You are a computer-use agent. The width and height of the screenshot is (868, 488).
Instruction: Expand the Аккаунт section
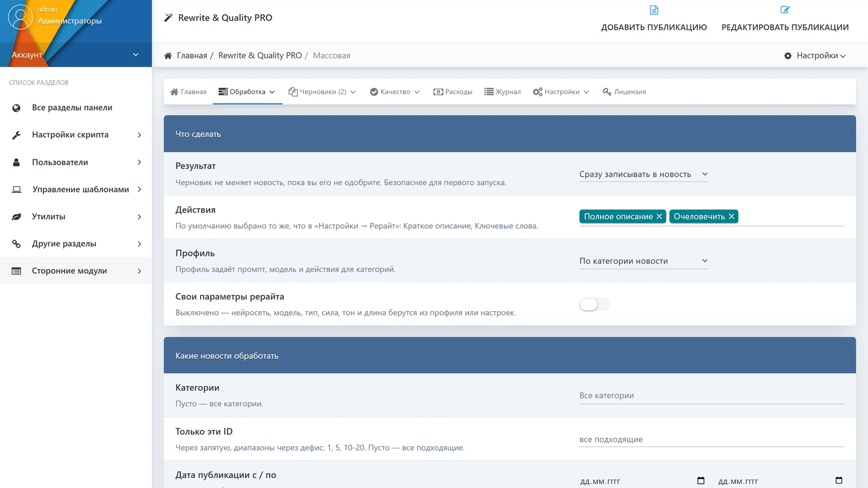(75, 55)
